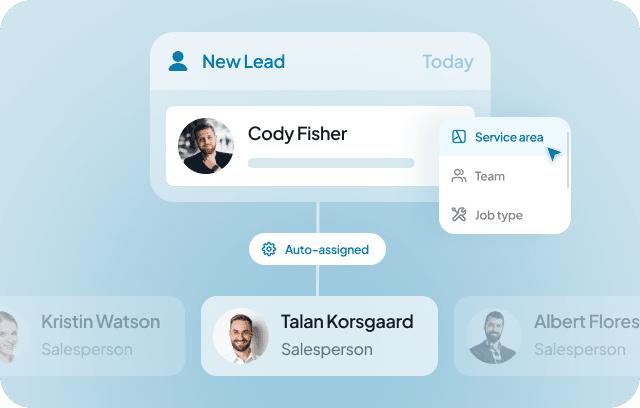Pick the Job type menu option
640x408 pixels.
(498, 215)
